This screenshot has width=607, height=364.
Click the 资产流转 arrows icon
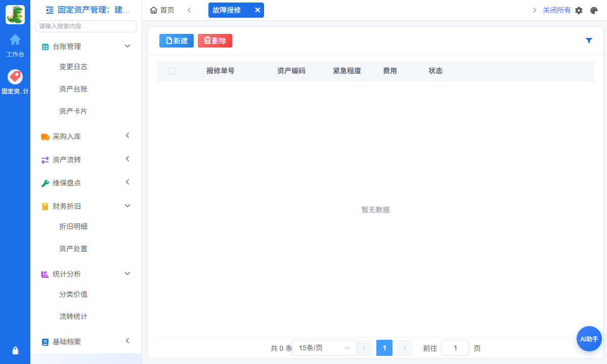[45, 160]
